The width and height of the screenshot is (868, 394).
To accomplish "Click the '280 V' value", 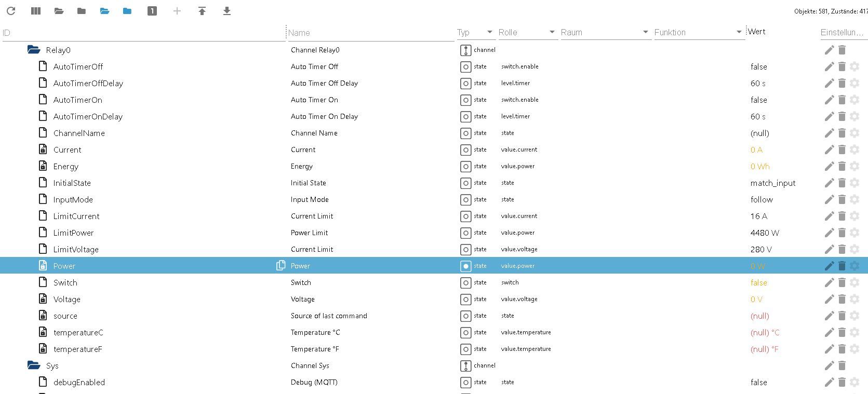I will [761, 249].
